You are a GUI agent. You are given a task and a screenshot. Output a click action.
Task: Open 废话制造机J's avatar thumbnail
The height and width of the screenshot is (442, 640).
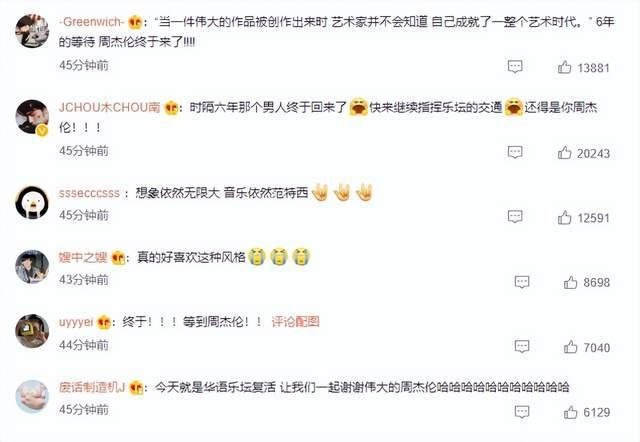pos(32,396)
